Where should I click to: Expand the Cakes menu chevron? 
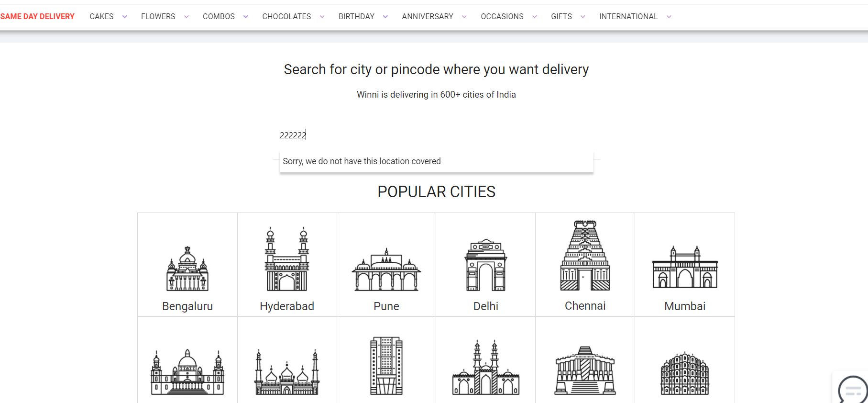[x=125, y=17]
